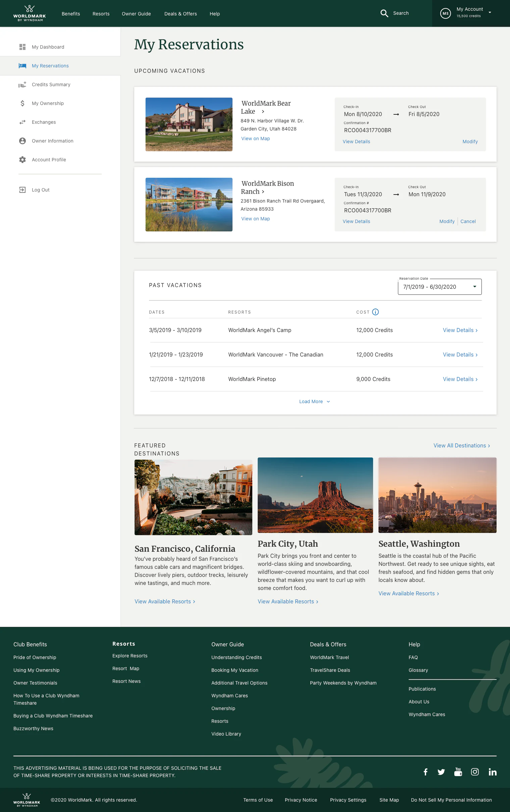
Task: Expand Load More past vacations
Action: (x=314, y=401)
